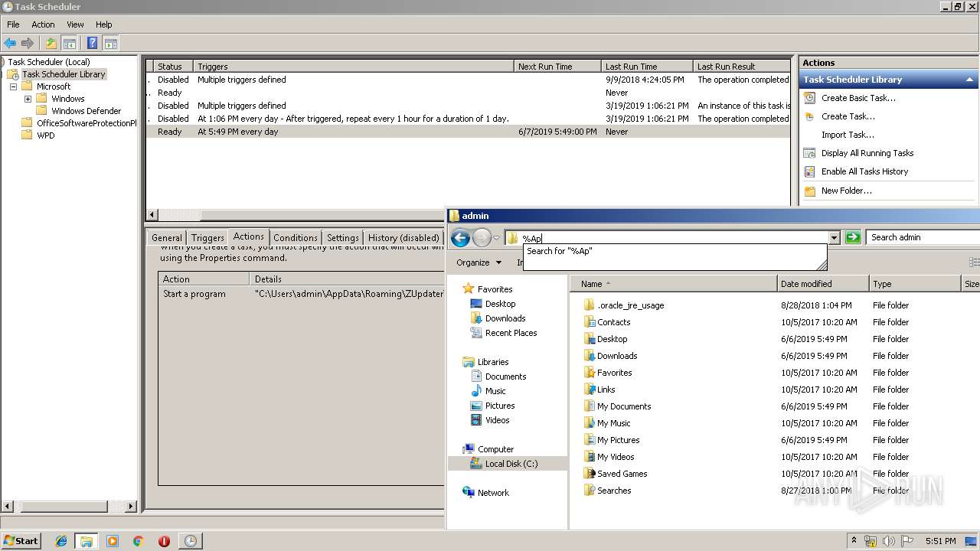Select Local Disk (C:) in navigation pane

(x=511, y=464)
